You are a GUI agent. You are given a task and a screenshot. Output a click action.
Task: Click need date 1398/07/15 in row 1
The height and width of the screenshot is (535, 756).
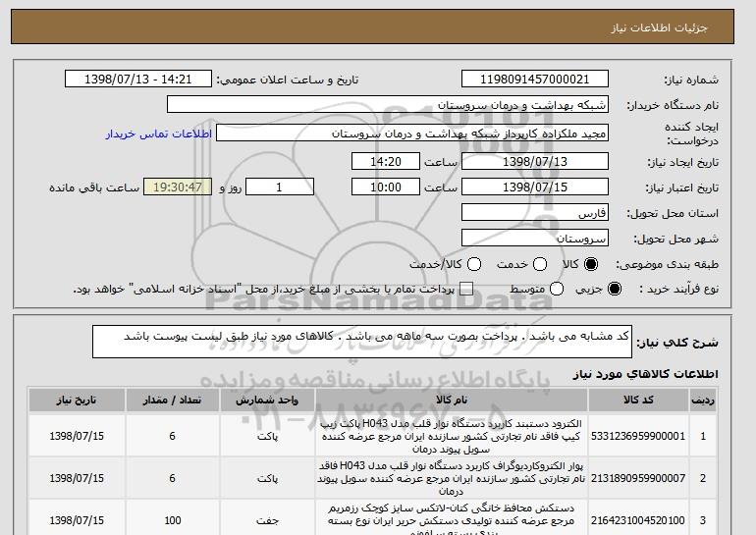point(77,436)
